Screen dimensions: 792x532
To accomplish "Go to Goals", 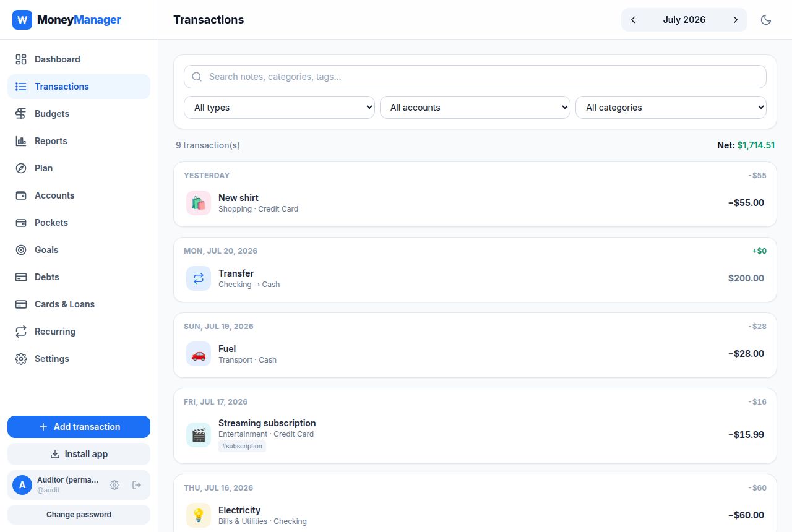I will pyautogui.click(x=79, y=250).
